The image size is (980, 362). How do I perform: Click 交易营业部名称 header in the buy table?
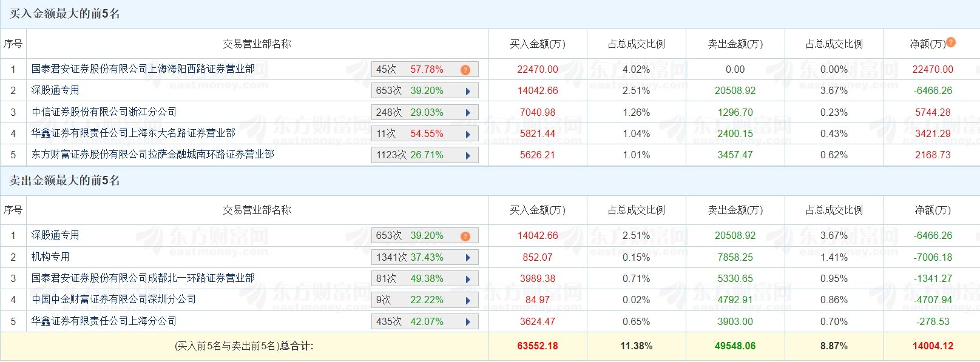click(257, 44)
